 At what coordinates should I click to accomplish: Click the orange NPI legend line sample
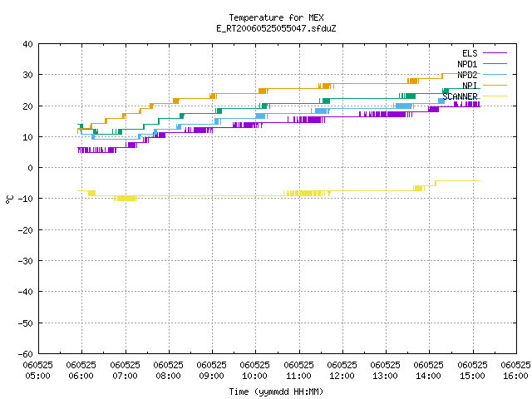pyautogui.click(x=495, y=85)
